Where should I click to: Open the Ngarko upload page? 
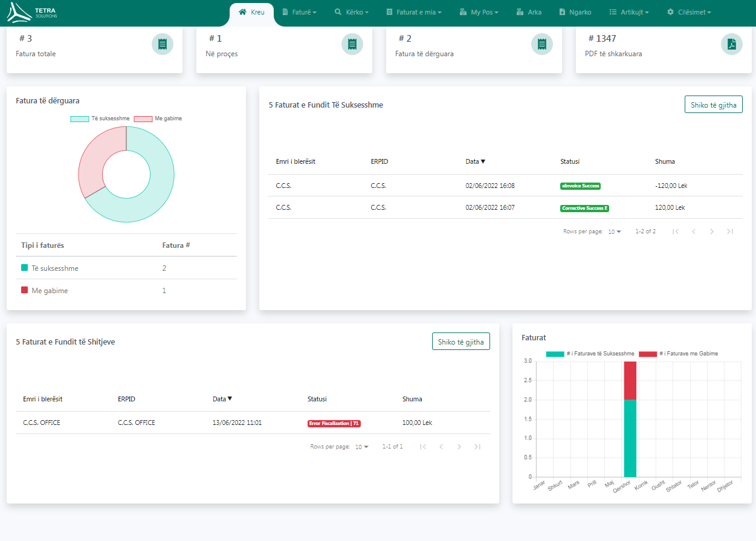(x=575, y=12)
